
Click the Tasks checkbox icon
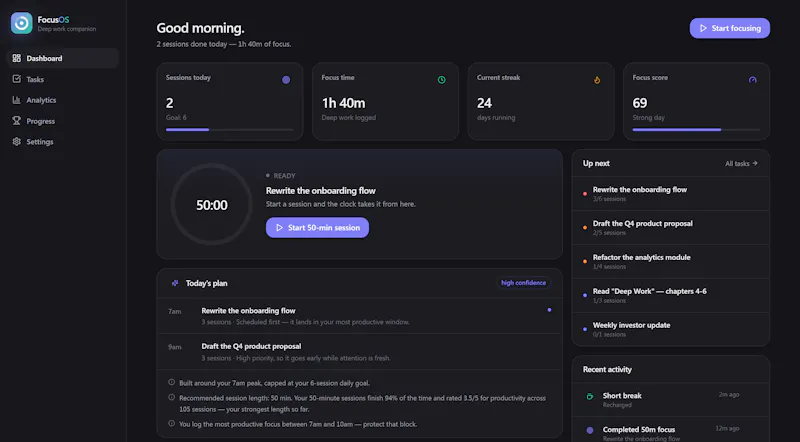pos(17,79)
